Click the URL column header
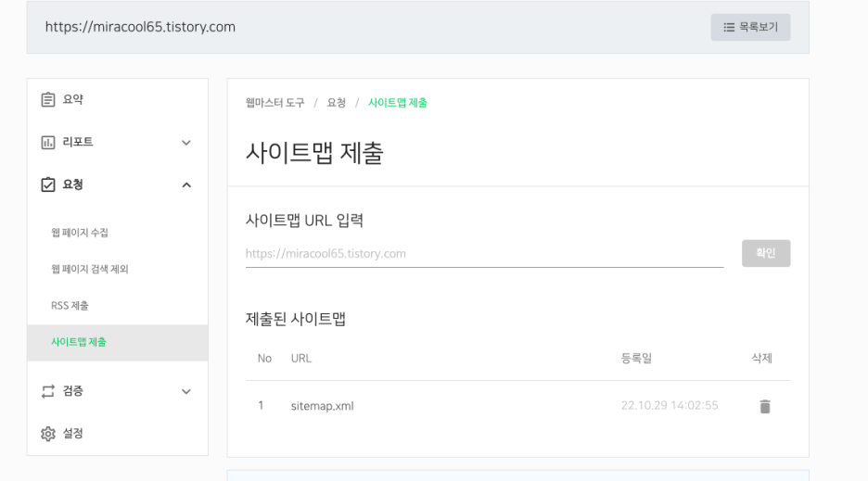The width and height of the screenshot is (868, 481). click(301, 359)
